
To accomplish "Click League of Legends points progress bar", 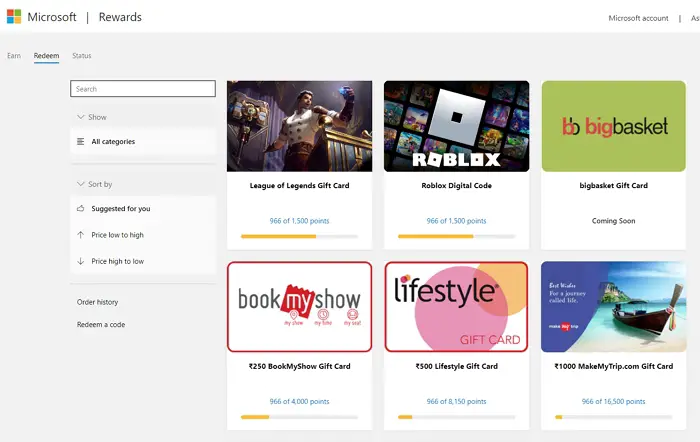I will pyautogui.click(x=300, y=237).
